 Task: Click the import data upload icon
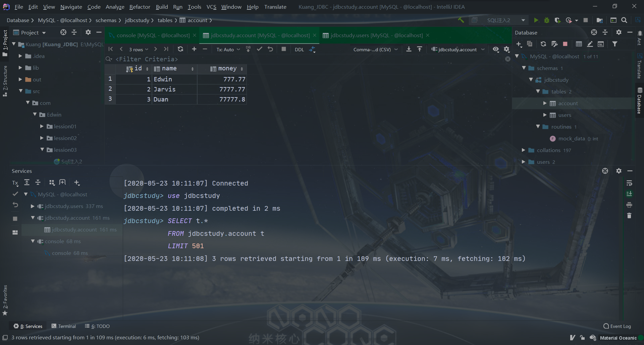(x=420, y=49)
